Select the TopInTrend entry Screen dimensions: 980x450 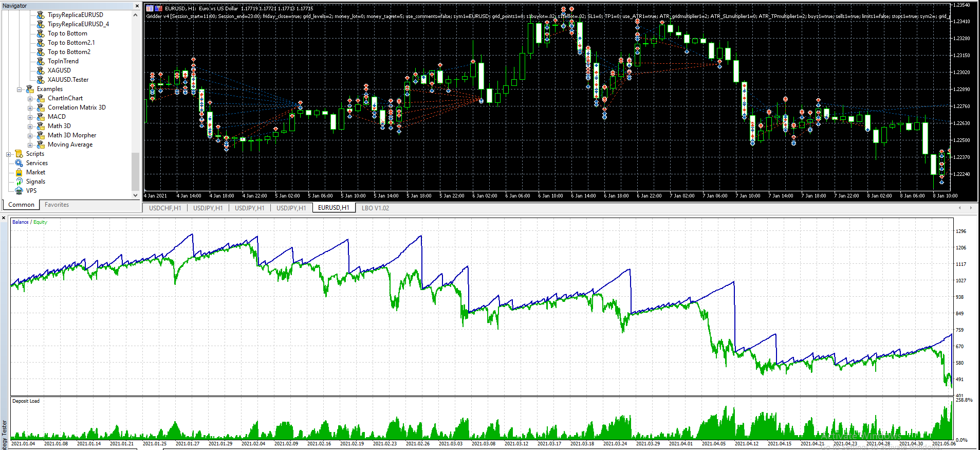pyautogui.click(x=63, y=61)
